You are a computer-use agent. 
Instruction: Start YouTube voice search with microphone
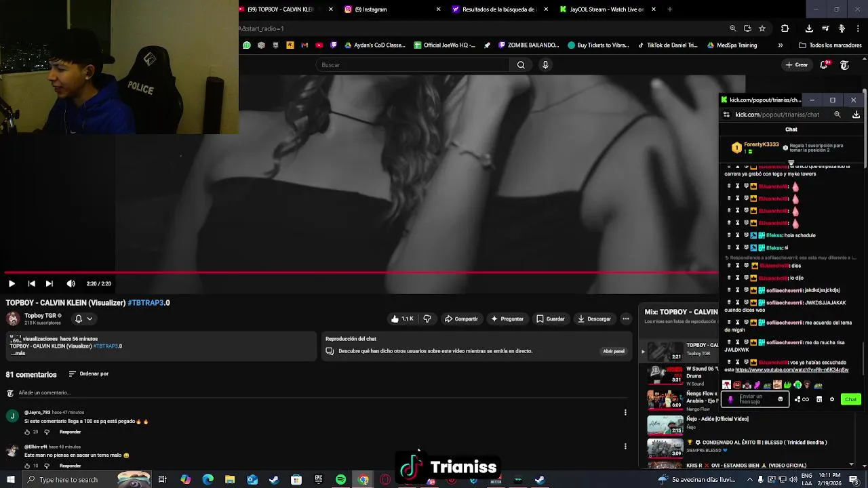545,65
